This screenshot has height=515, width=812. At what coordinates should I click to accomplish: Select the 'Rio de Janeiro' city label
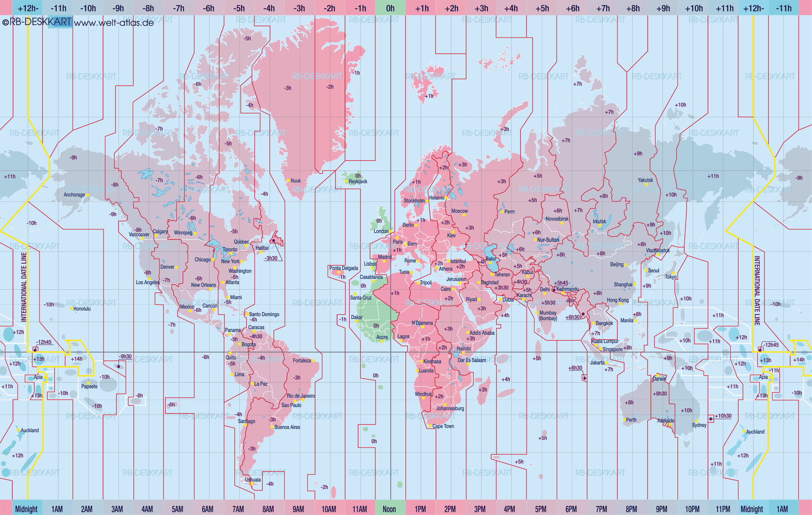(x=301, y=396)
